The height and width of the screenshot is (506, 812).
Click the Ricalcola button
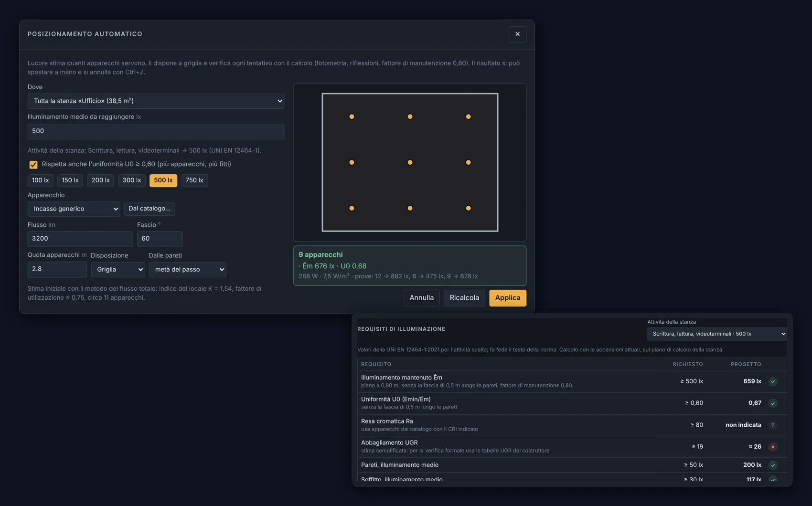[x=464, y=298]
